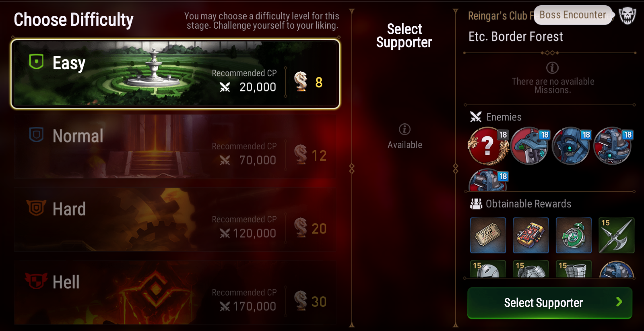This screenshot has width=644, height=331.
Task: Pick the Hard difficulty level
Action: click(175, 219)
